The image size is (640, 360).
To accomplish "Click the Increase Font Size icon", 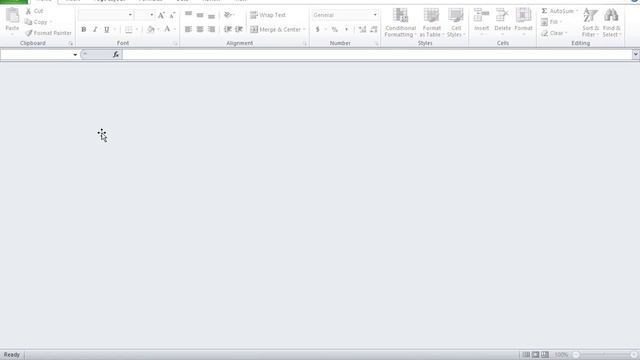I will coord(161,15).
